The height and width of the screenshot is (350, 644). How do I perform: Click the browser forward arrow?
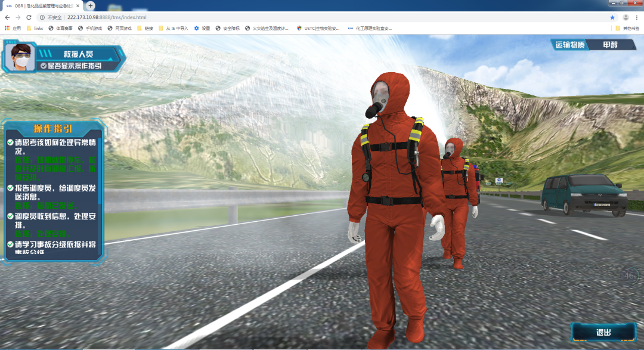click(18, 17)
